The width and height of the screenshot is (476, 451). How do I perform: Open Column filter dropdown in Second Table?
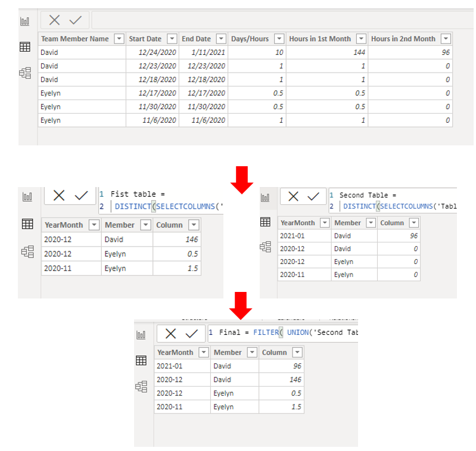[414, 222]
